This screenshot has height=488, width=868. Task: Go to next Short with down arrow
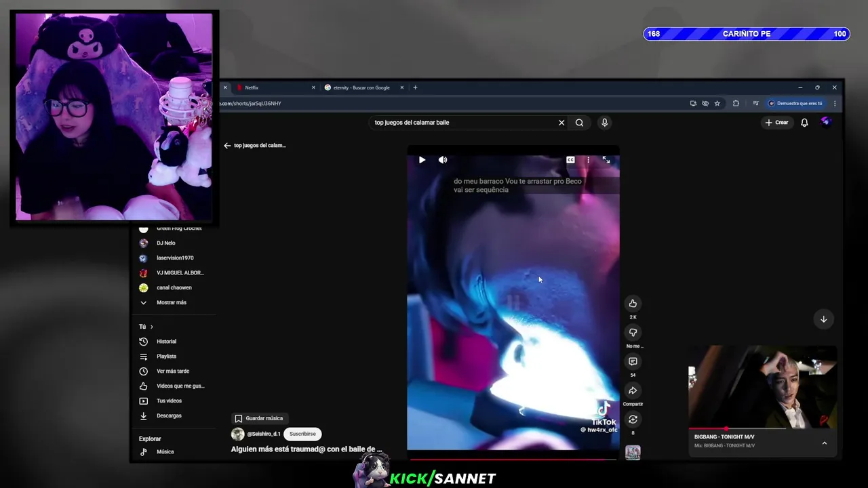coord(823,319)
